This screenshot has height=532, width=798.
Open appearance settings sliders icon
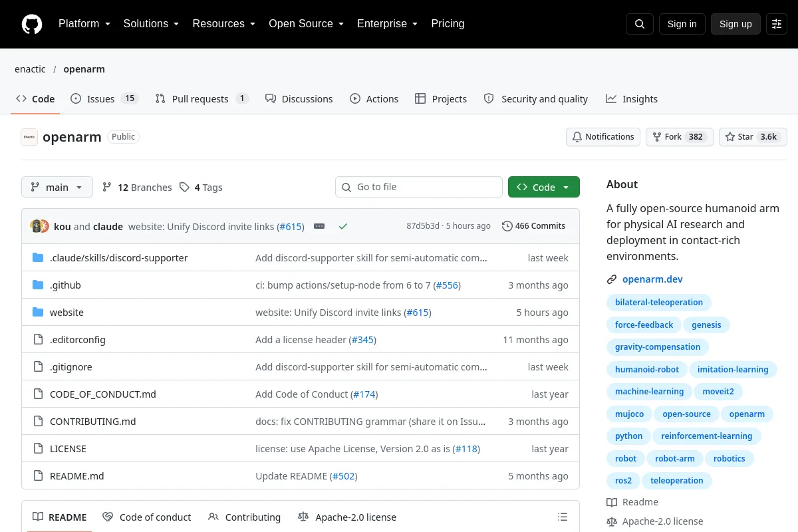(777, 24)
